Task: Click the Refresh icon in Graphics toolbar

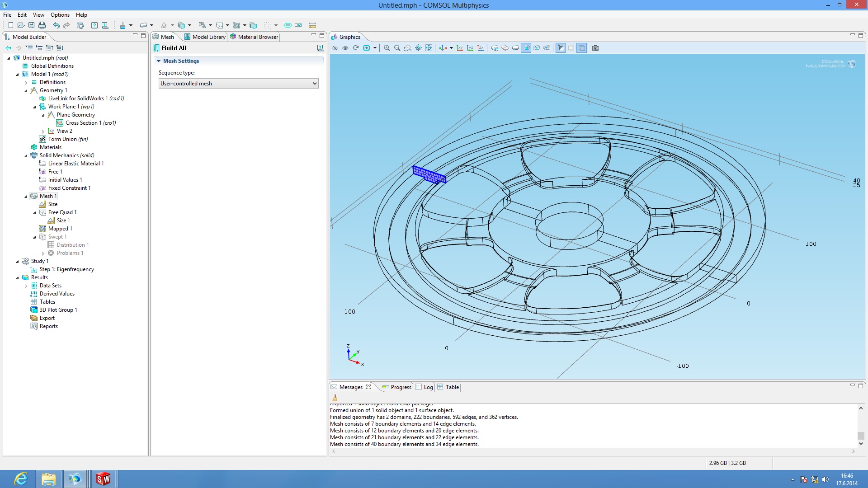Action: pyautogui.click(x=356, y=48)
